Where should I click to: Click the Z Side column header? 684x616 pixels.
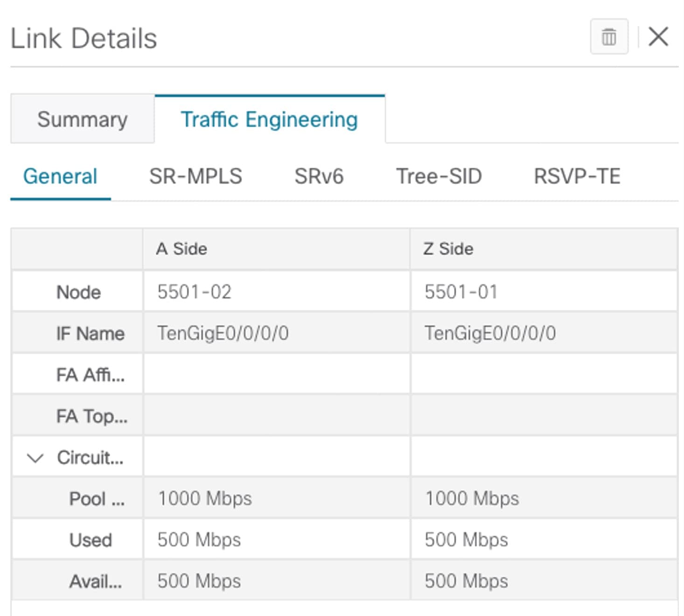448,249
